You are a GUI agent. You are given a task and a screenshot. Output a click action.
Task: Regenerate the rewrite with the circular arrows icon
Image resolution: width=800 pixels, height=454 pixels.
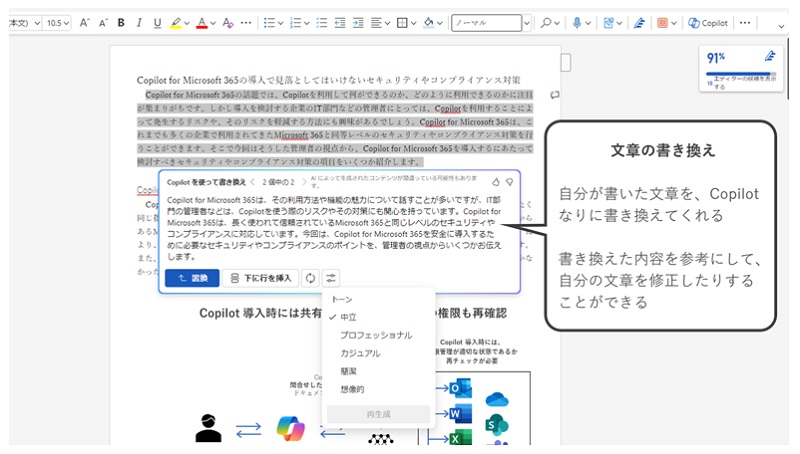(x=310, y=278)
